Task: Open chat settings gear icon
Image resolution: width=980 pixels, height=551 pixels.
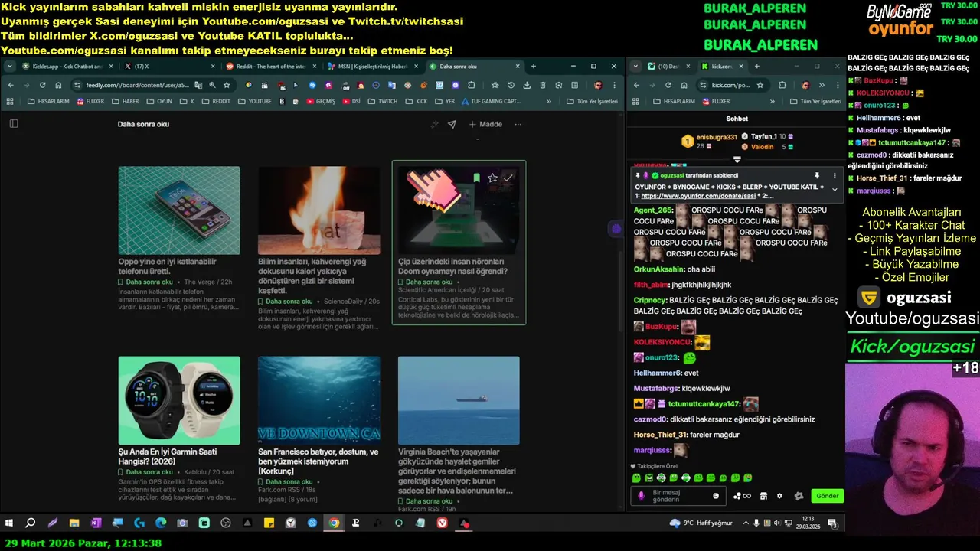Action: (x=779, y=496)
